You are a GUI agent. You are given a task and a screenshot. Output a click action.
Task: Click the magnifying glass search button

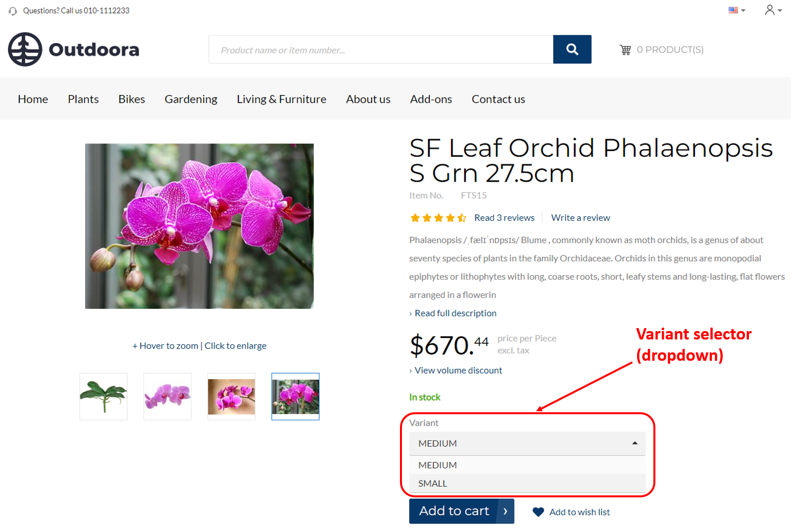(572, 49)
